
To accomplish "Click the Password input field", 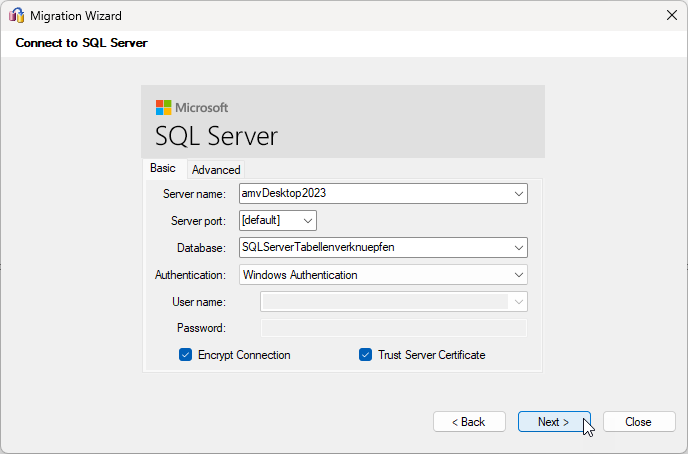I will pyautogui.click(x=394, y=328).
